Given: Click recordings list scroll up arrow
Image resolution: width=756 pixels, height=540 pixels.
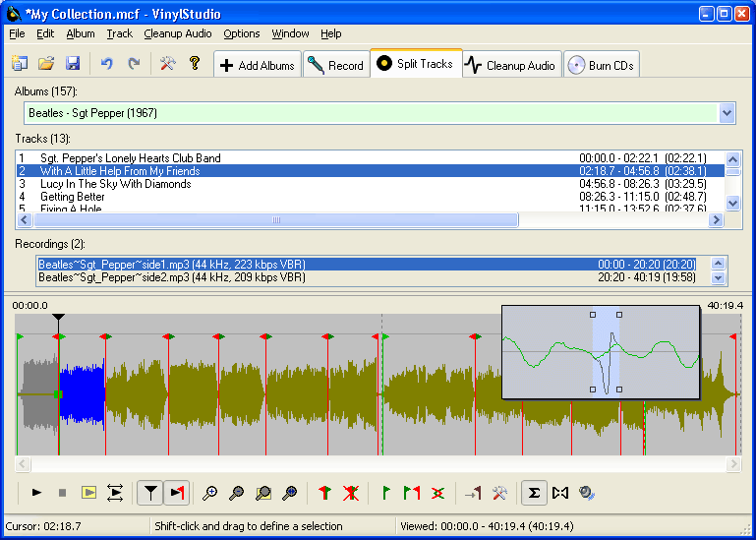Looking at the screenshot, I should 718,264.
